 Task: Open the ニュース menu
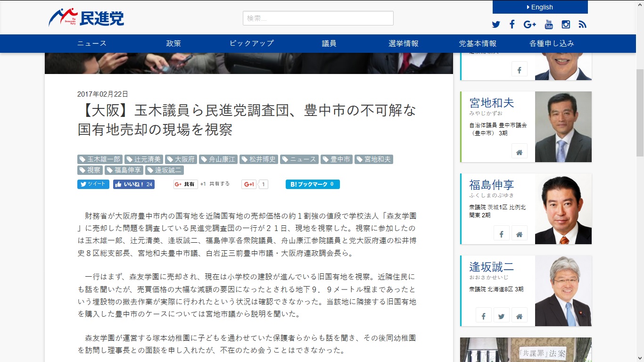coord(92,43)
